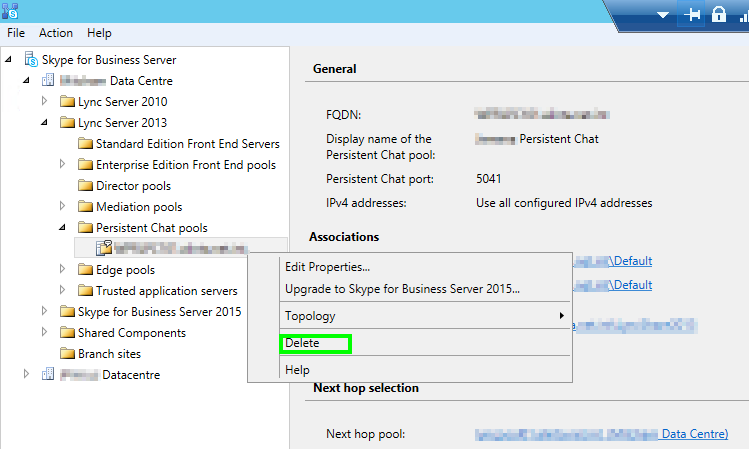749x449 pixels.
Task: Collapse the Data Centre site node
Action: tap(26, 80)
